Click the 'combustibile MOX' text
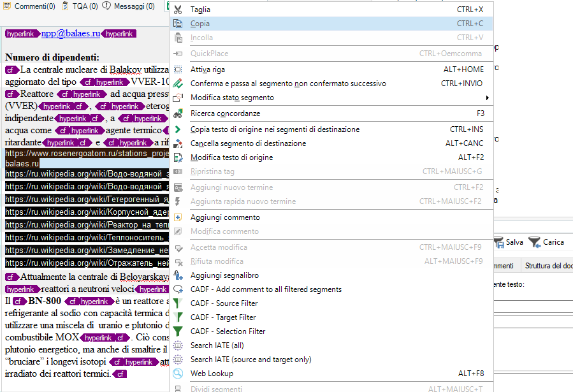This screenshot has width=573, height=392. [42, 337]
